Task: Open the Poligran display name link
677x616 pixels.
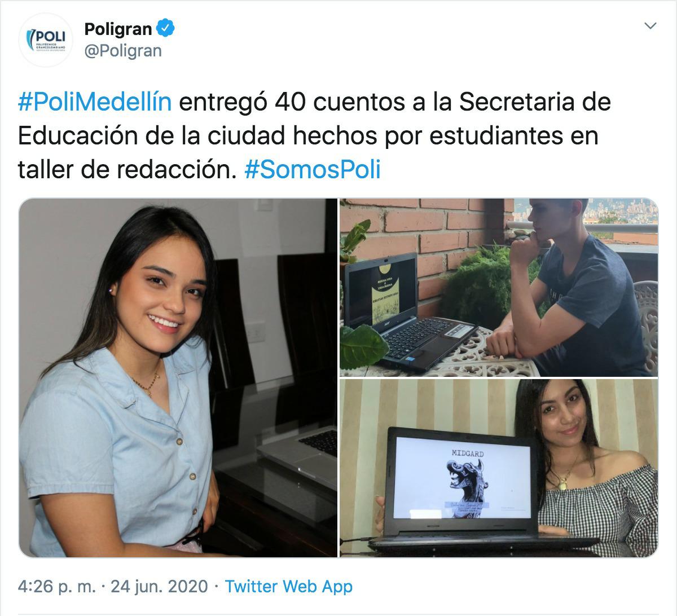Action: (x=118, y=28)
